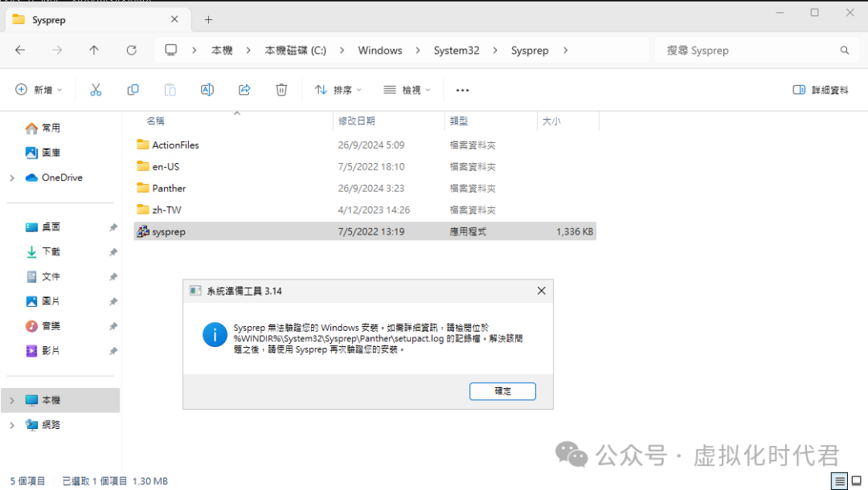This screenshot has height=490, width=868.
Task: Select the ActionFiles folder
Action: click(365, 145)
